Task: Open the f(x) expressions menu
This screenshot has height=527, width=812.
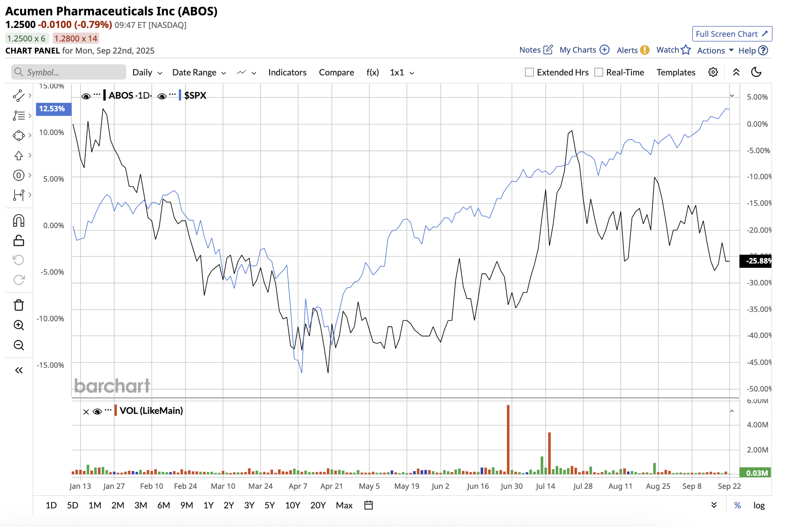Action: tap(372, 72)
